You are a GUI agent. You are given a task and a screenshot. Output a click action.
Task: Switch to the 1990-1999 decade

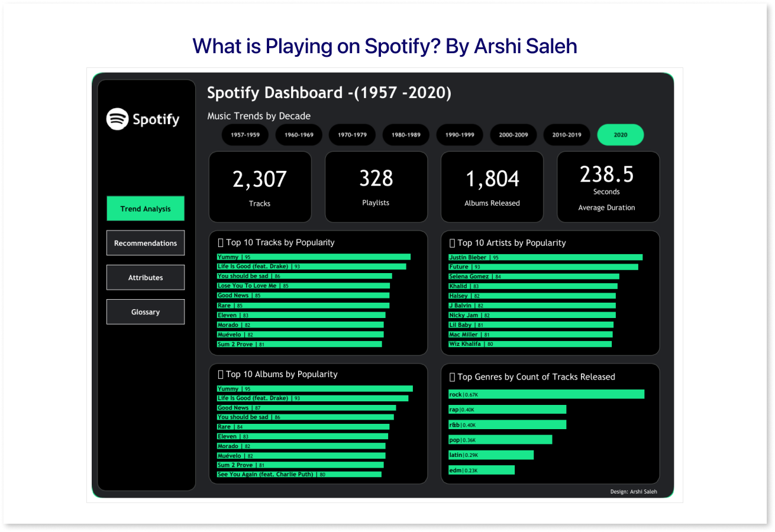(x=460, y=135)
